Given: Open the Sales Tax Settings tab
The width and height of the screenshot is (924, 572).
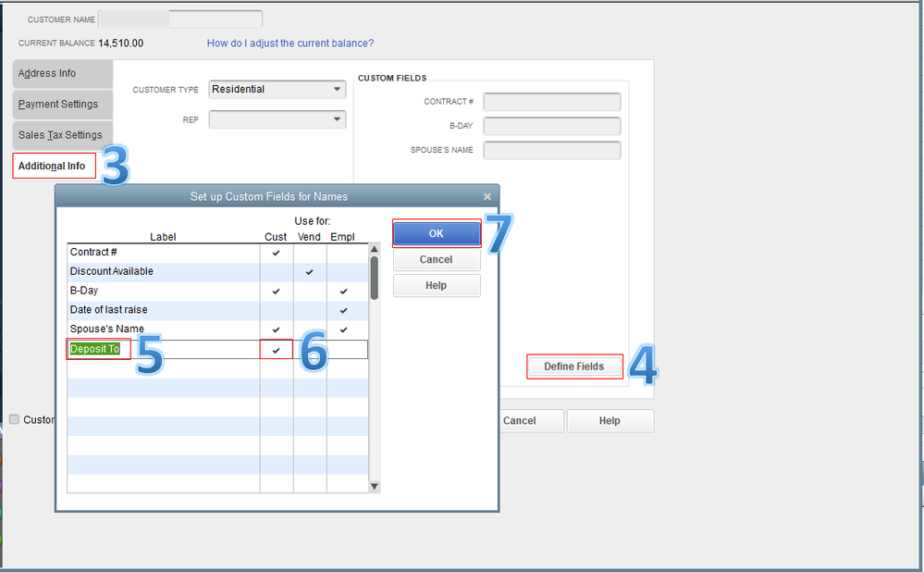Looking at the screenshot, I should [x=63, y=135].
